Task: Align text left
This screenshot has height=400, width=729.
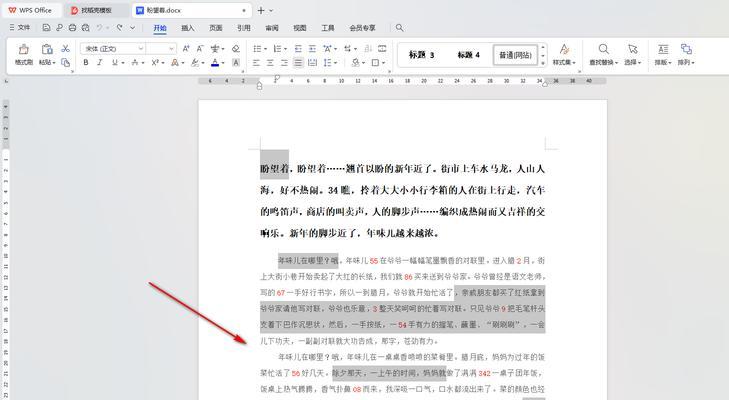Action: (256, 62)
